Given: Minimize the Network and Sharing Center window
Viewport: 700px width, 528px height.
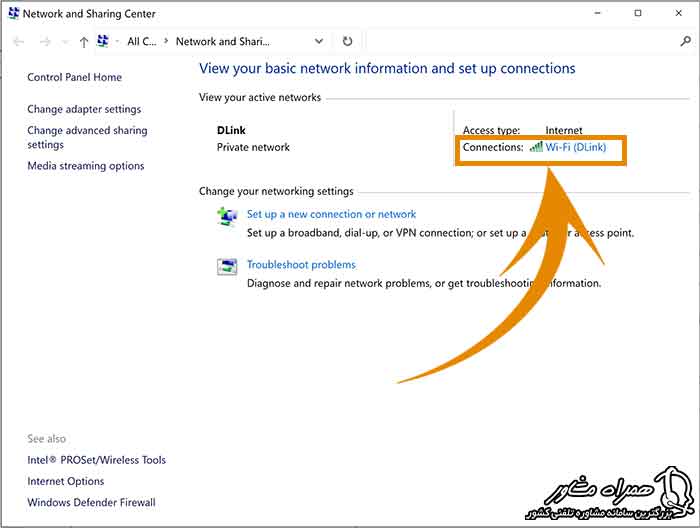Looking at the screenshot, I should (x=598, y=13).
